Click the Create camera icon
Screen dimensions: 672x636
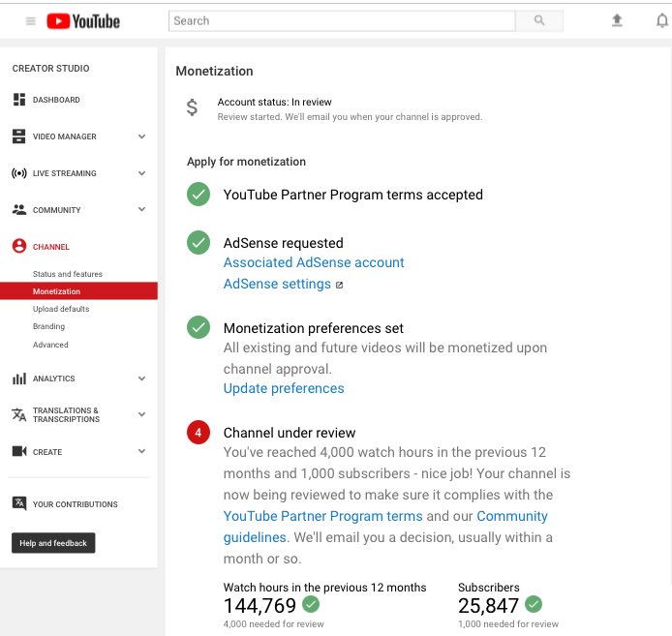tap(18, 451)
